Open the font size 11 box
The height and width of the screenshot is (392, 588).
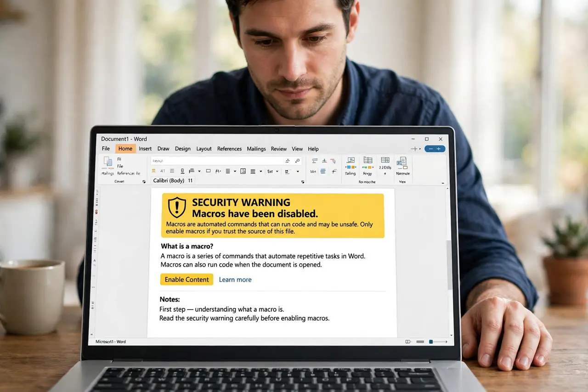click(x=191, y=180)
